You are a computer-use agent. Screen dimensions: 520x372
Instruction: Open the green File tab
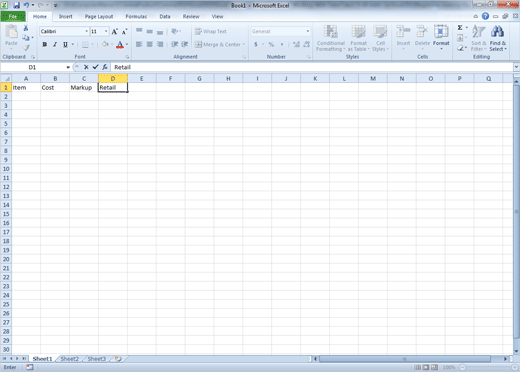click(x=13, y=16)
